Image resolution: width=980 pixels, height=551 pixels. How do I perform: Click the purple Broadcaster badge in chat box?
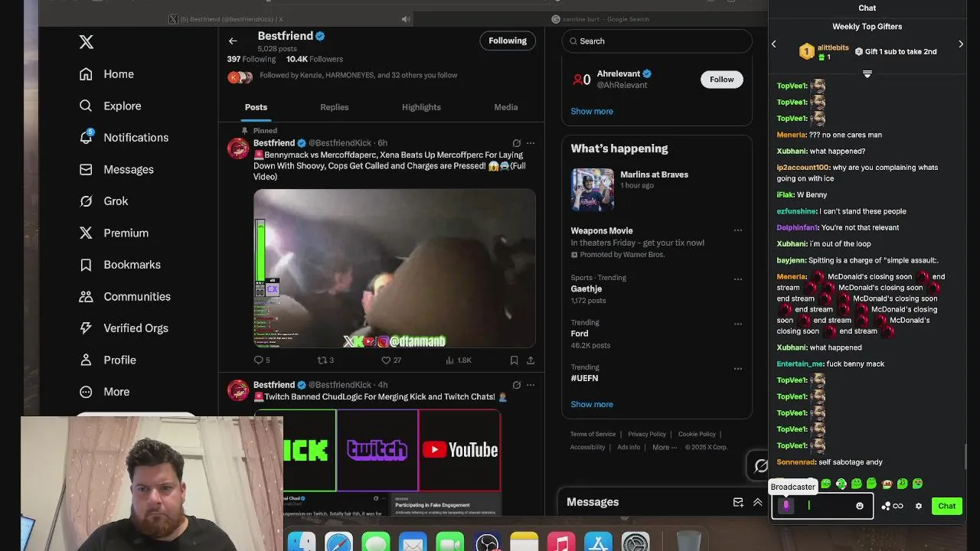click(x=786, y=506)
